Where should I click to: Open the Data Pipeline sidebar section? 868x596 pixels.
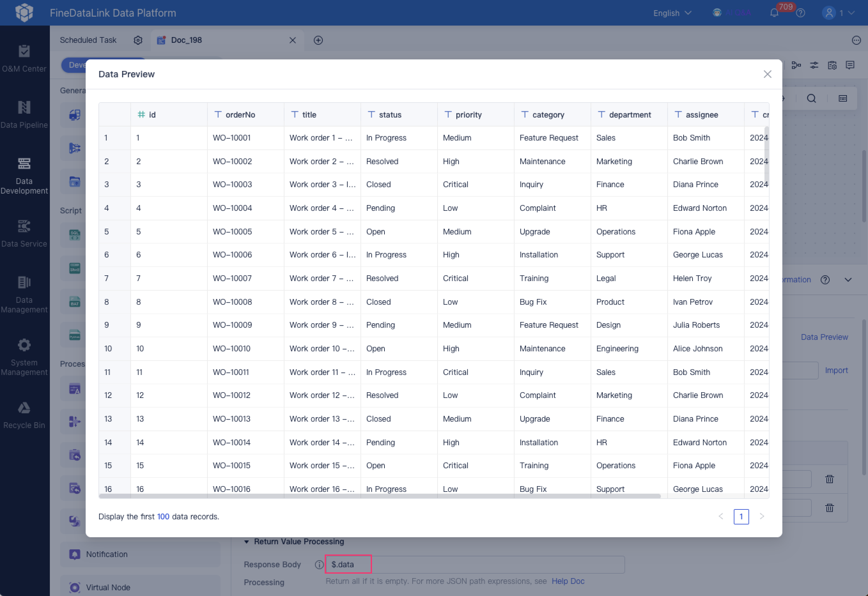coord(24,115)
